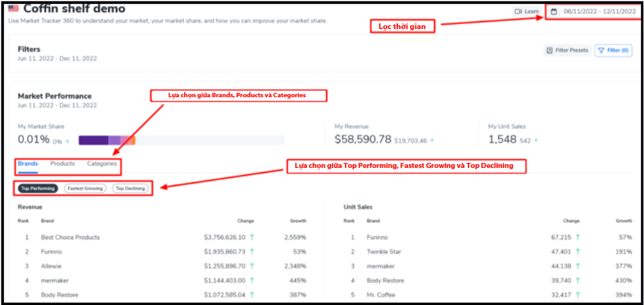Click the US flag icon

point(13,8)
